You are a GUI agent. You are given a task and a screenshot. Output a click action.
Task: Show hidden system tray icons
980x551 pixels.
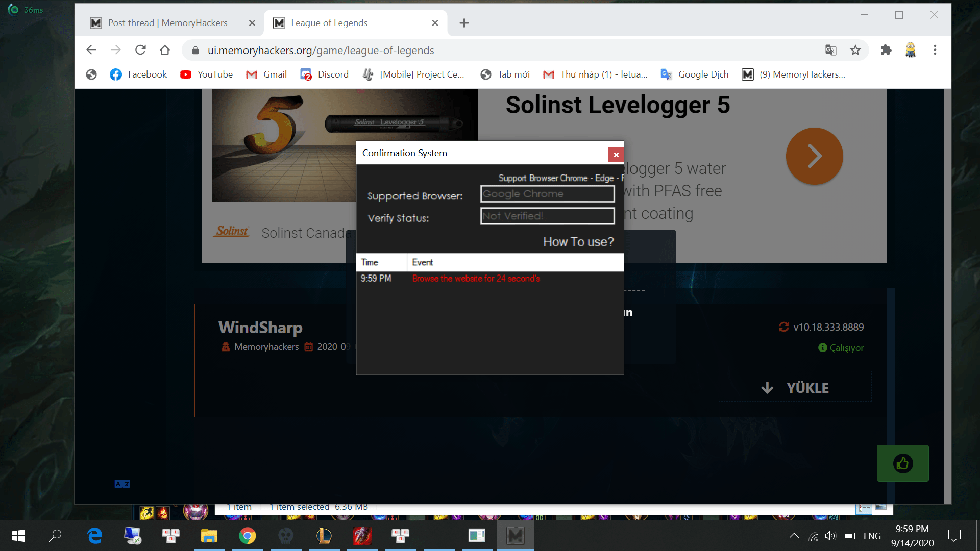coord(794,536)
